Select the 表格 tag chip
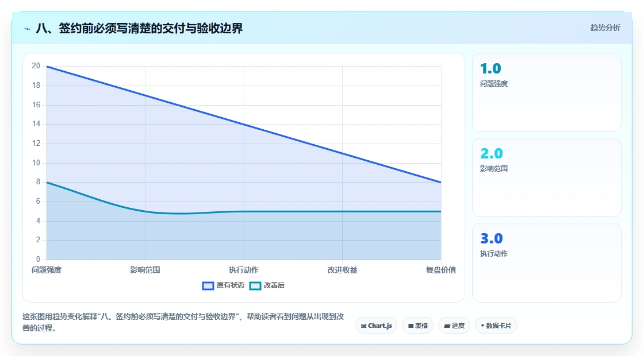The height and width of the screenshot is (356, 644). pos(417,326)
